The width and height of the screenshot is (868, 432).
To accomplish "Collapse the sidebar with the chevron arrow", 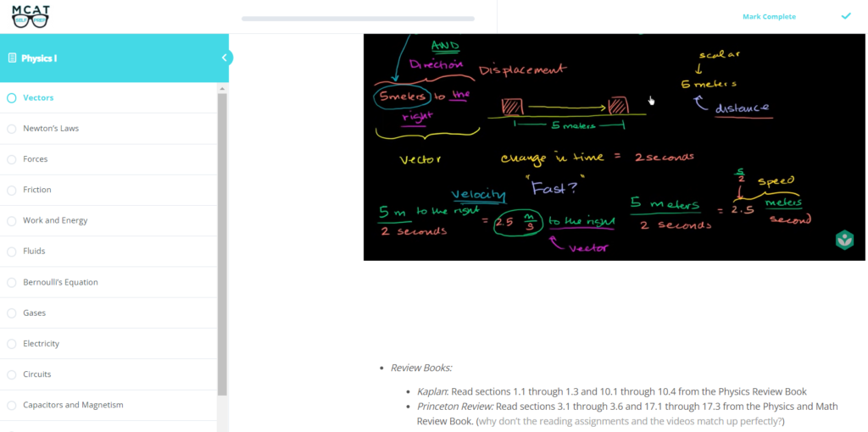I will click(224, 58).
